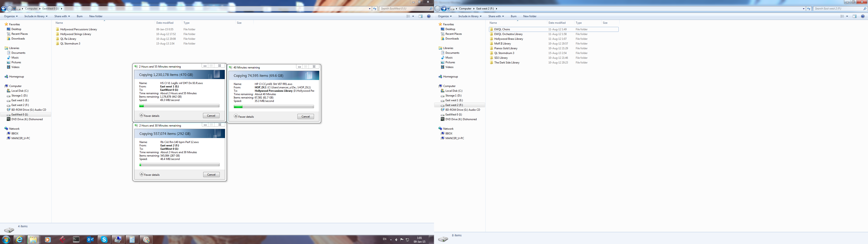Click progress bar in 470 GB copy dialog
The image size is (868, 244).
click(x=179, y=106)
